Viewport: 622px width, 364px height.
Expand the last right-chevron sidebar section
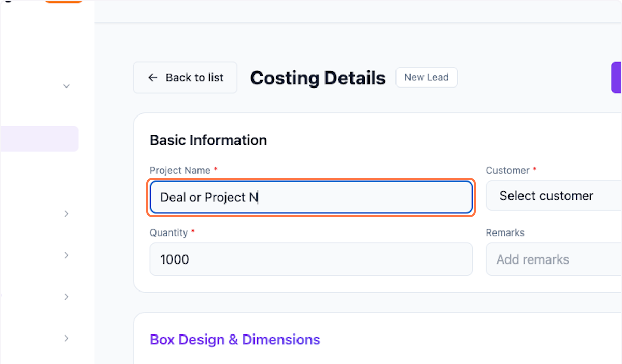coord(66,338)
